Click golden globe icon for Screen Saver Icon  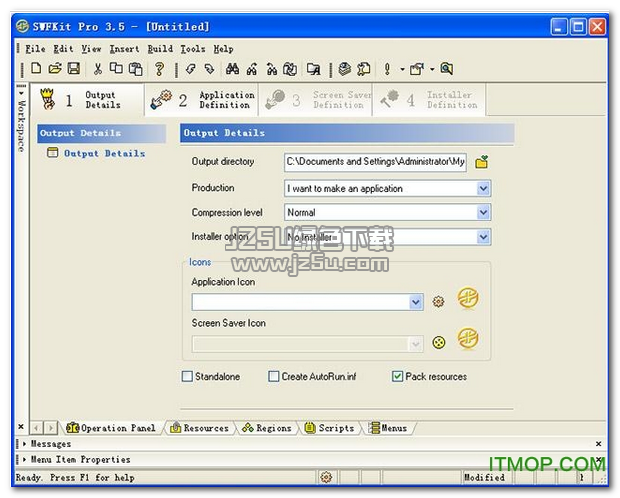pyautogui.click(x=468, y=339)
